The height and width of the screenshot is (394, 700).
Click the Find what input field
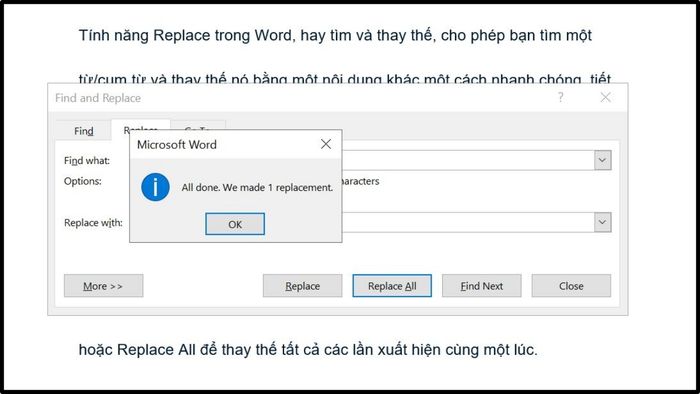(x=468, y=160)
